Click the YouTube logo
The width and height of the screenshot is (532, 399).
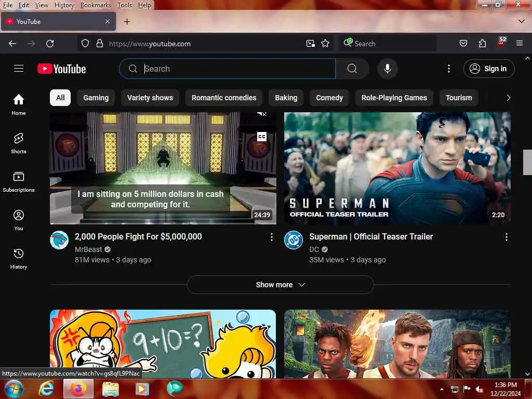[x=62, y=69]
